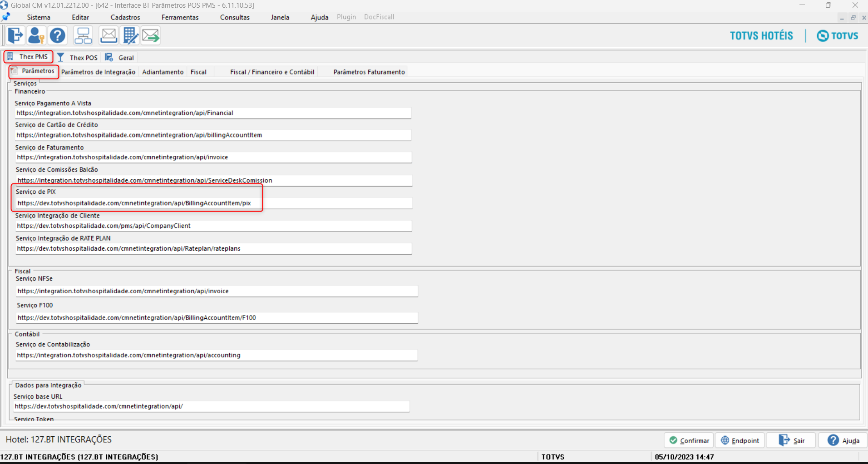Screen dimensions: 868x464
Task: Open the Ferramentas menu
Action: click(x=180, y=17)
